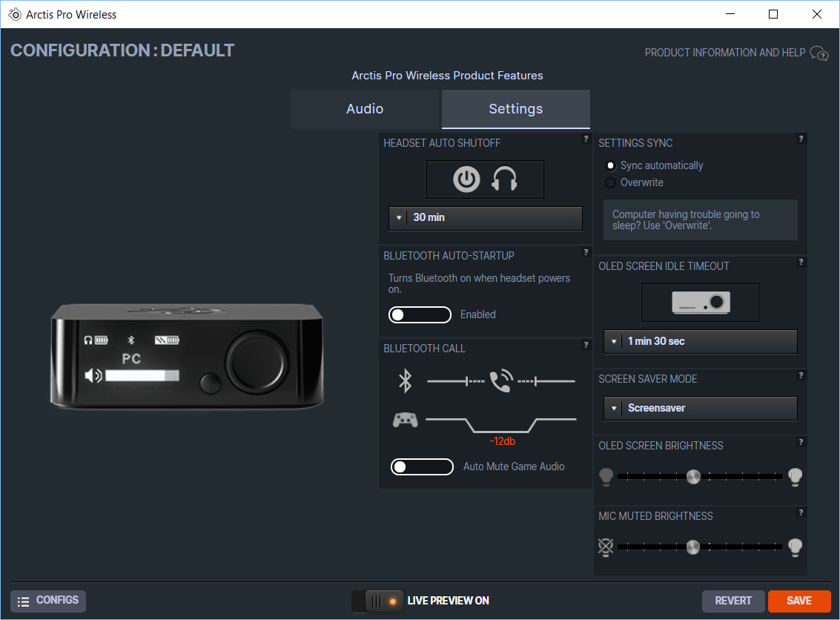Image resolution: width=840 pixels, height=620 pixels.
Task: Click the game controller icon
Action: tap(405, 420)
